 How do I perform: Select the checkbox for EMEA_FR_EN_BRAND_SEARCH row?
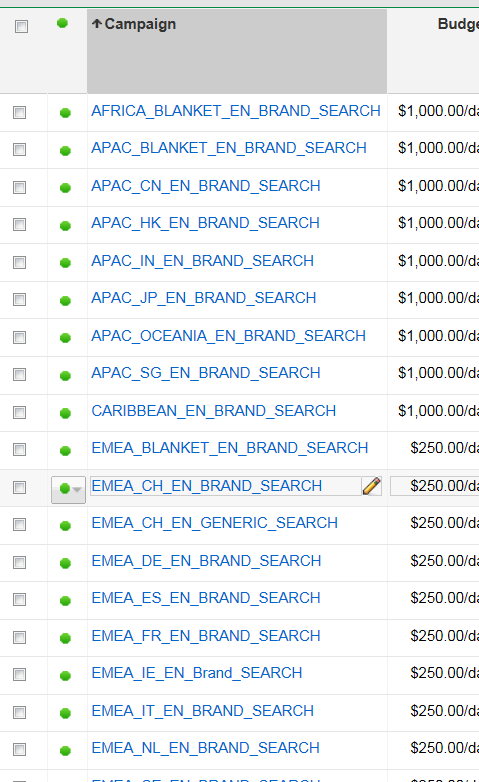(x=19, y=637)
